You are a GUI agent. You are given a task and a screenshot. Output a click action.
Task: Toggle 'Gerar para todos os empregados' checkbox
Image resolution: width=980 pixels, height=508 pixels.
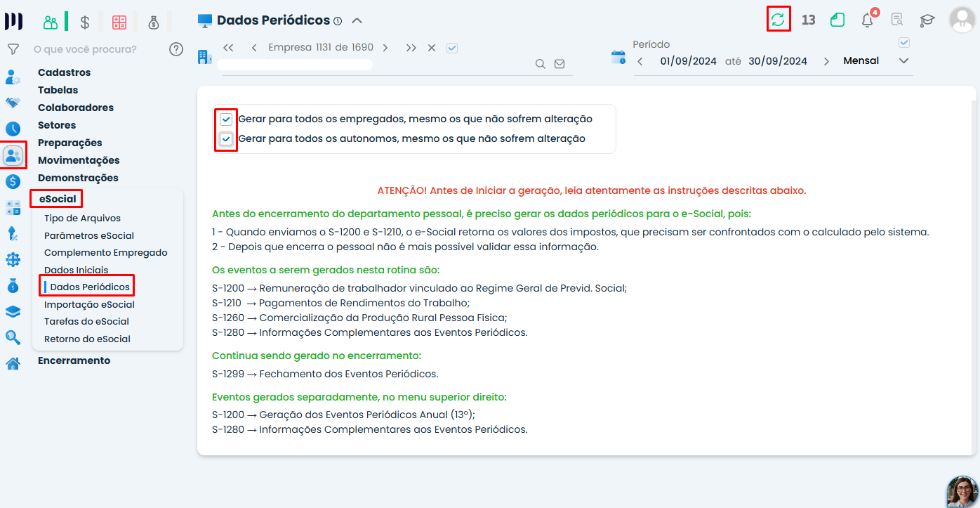(x=226, y=119)
